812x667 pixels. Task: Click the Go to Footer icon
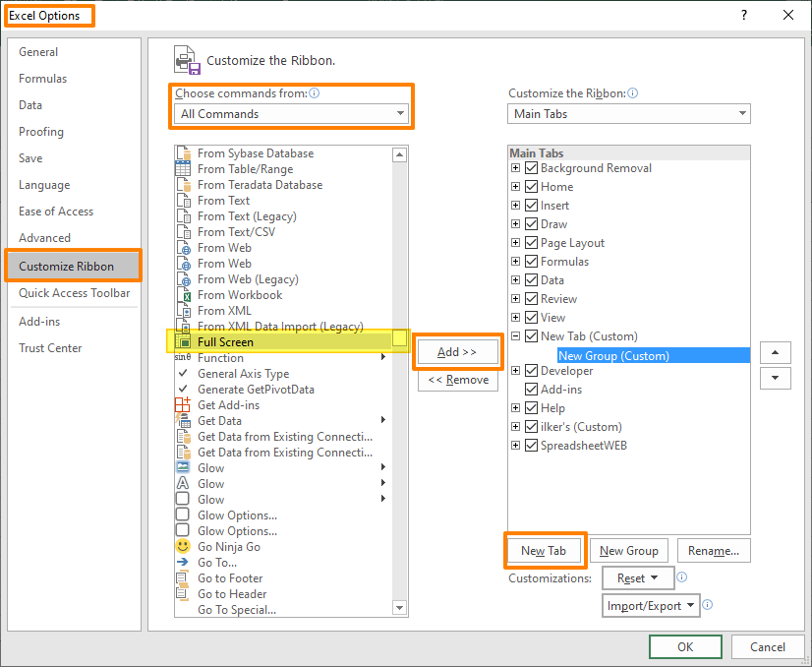pos(183,577)
